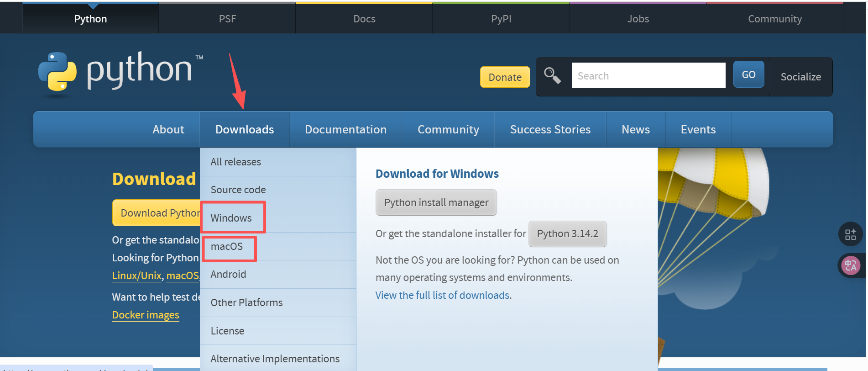Click the yellow Download Python button
868x371 pixels.
pos(157,212)
